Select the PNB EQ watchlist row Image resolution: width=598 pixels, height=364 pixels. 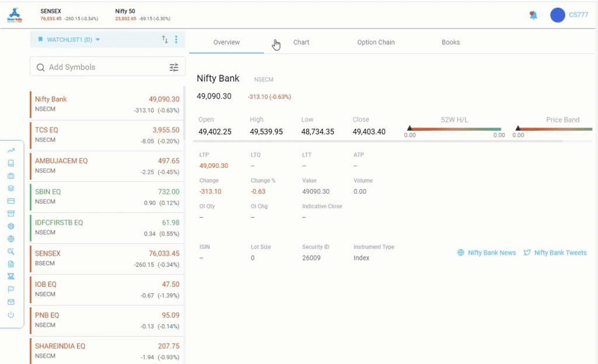tap(107, 320)
